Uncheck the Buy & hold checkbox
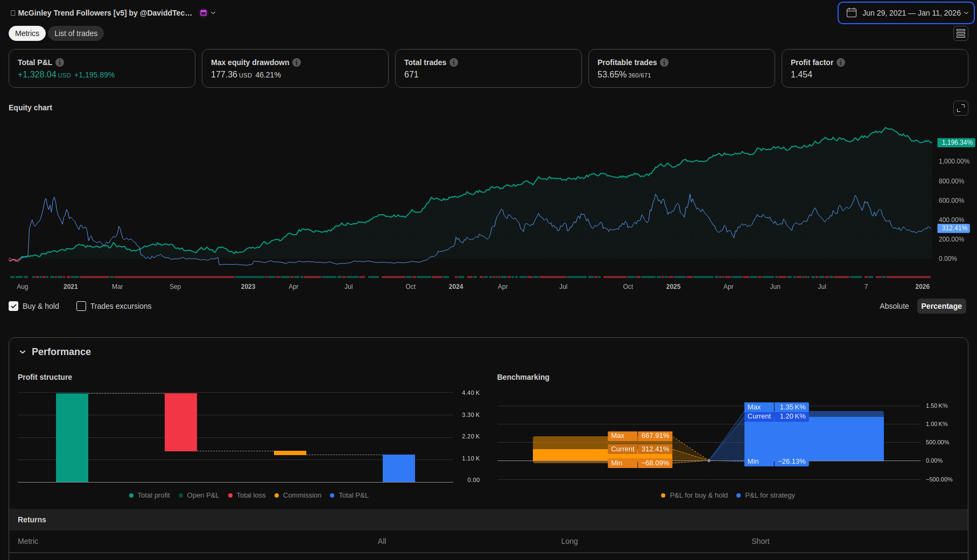The width and height of the screenshot is (977, 560). point(13,306)
